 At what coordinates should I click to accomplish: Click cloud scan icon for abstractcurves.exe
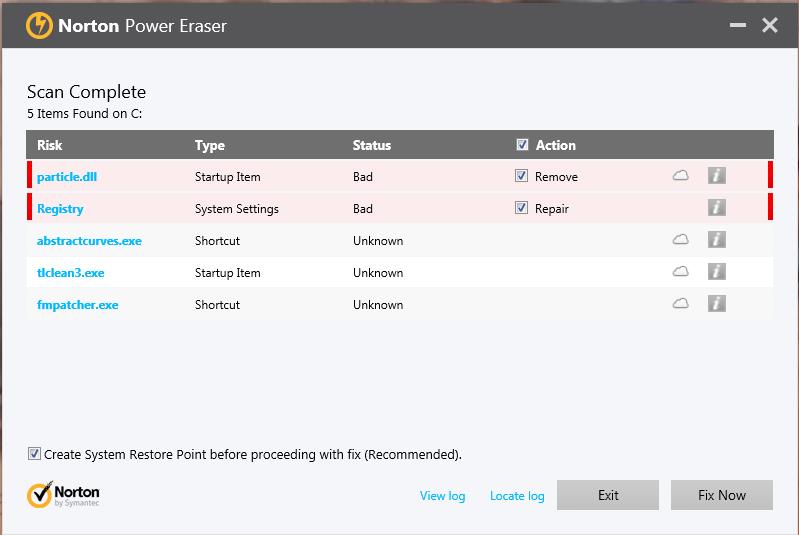tap(680, 239)
